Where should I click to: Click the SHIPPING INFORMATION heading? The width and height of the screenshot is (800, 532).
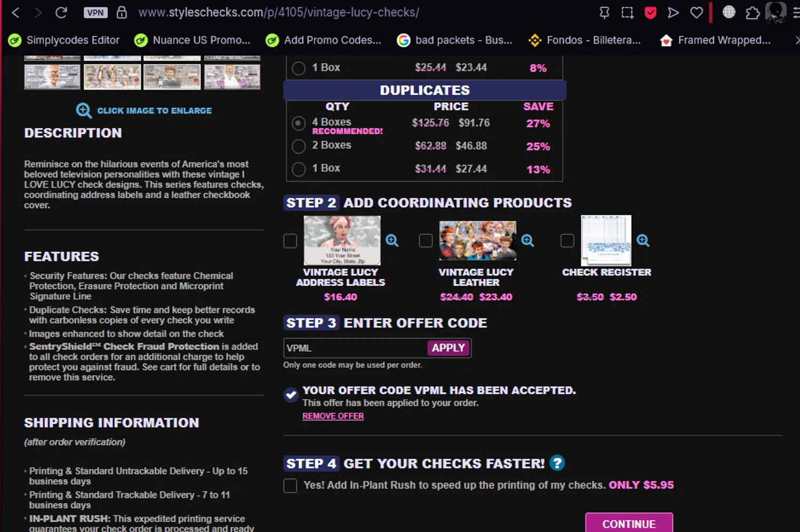pos(111,423)
